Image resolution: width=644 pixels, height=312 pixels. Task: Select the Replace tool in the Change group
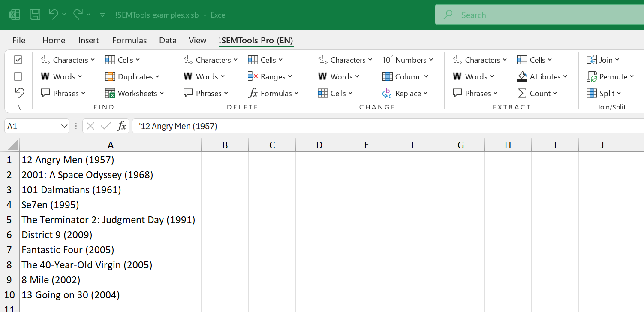405,93
